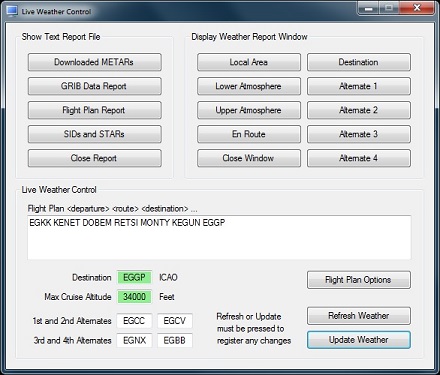The height and width of the screenshot is (375, 440).
Task: Click the 'Show Text Report File' group label
Action: pyautogui.click(x=61, y=37)
